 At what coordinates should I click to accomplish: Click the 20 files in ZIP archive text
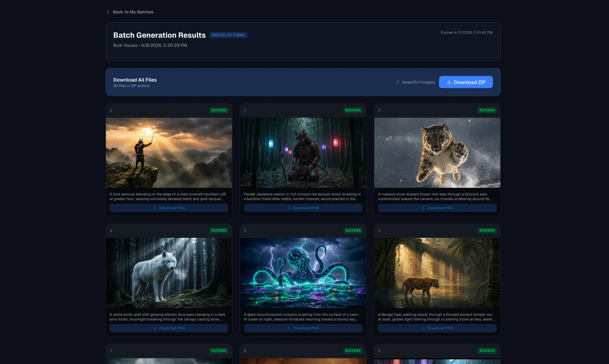(x=131, y=86)
